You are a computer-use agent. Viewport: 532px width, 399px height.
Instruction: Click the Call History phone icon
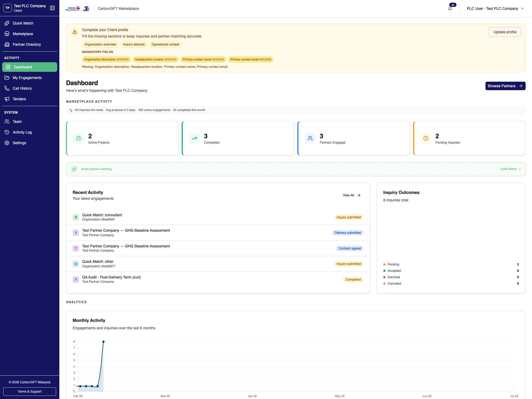(7, 88)
